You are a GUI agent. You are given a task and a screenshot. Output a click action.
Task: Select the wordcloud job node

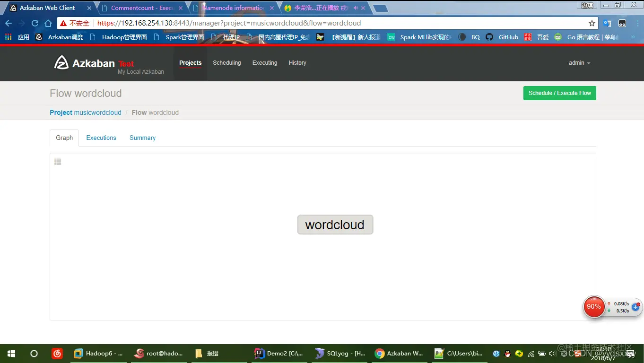(x=335, y=225)
